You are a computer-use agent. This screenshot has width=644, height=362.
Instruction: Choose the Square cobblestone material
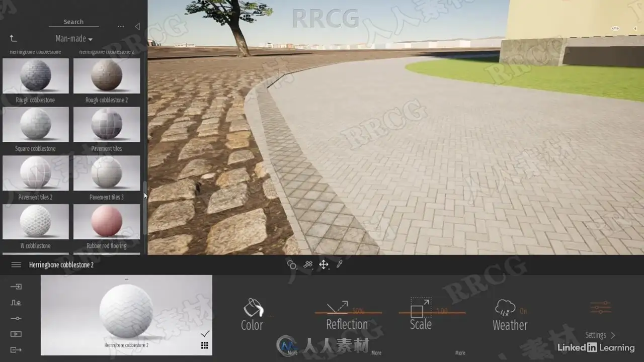(x=36, y=125)
